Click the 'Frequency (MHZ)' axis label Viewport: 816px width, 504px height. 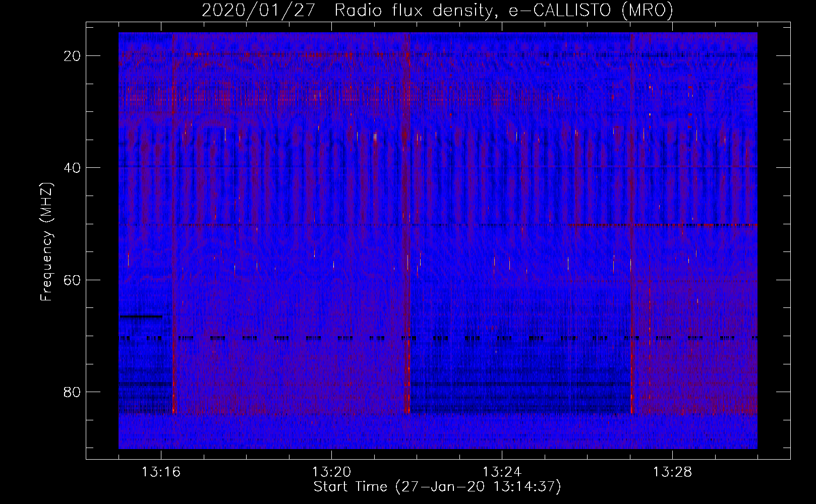coord(46,242)
